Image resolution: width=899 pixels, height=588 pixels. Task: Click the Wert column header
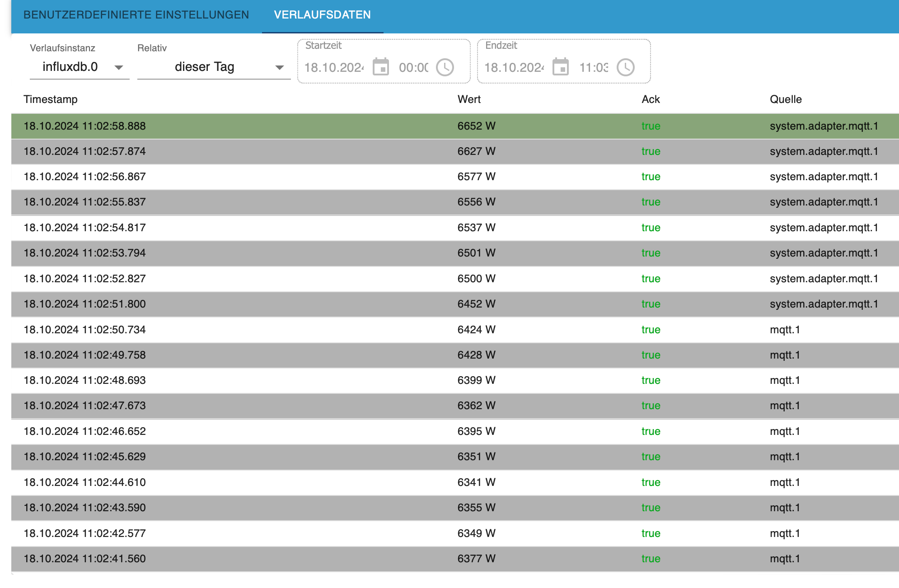tap(469, 99)
